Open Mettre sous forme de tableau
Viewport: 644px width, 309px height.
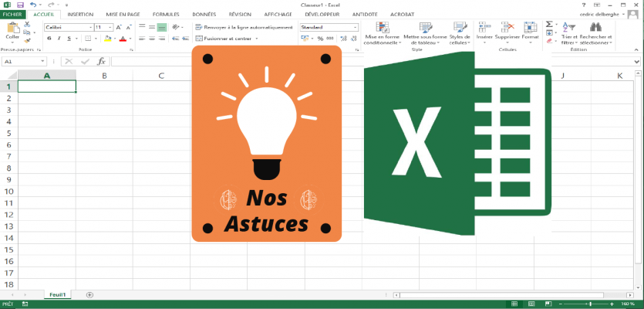[x=425, y=33]
